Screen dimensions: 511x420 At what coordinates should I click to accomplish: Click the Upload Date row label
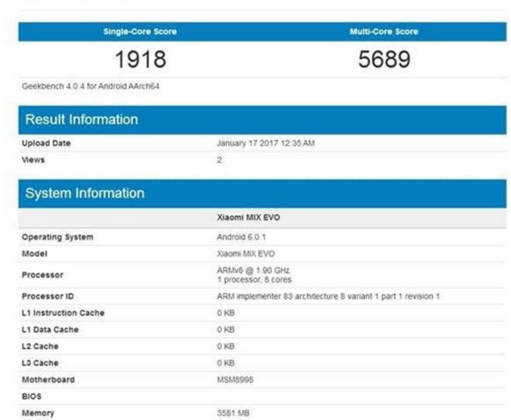point(46,144)
